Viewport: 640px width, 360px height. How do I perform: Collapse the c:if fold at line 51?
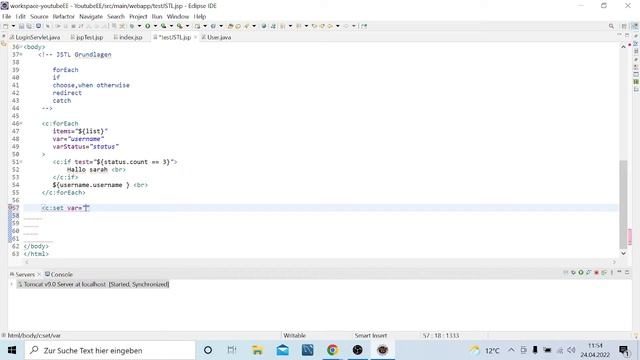tap(21, 162)
